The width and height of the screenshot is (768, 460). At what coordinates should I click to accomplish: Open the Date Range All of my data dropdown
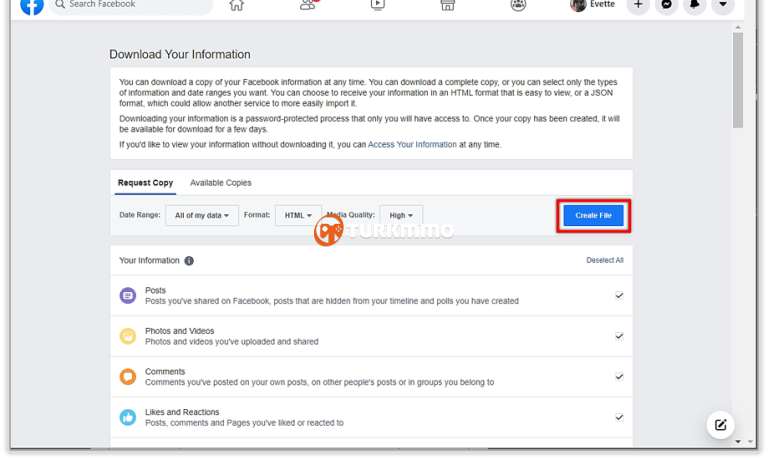click(202, 216)
